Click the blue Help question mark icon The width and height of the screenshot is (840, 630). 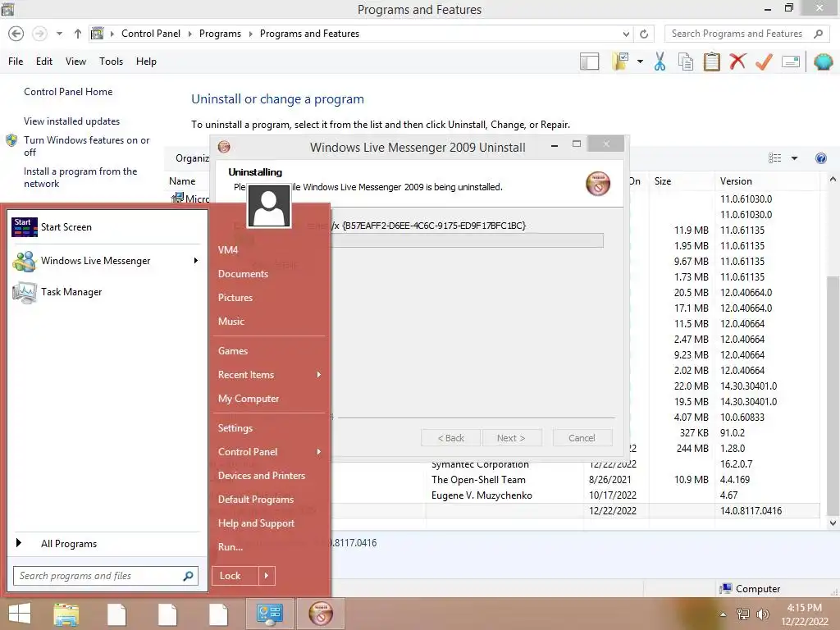pos(820,158)
